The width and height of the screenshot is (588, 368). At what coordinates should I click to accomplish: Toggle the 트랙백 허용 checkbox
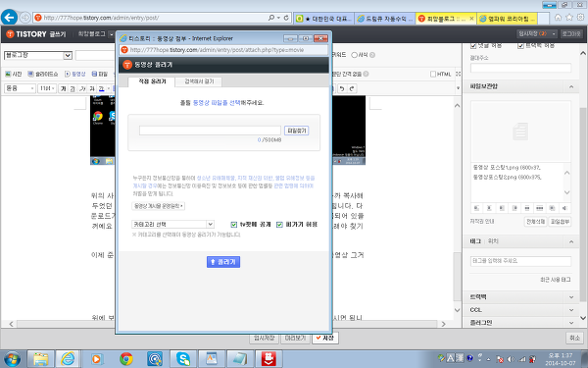[x=520, y=46]
